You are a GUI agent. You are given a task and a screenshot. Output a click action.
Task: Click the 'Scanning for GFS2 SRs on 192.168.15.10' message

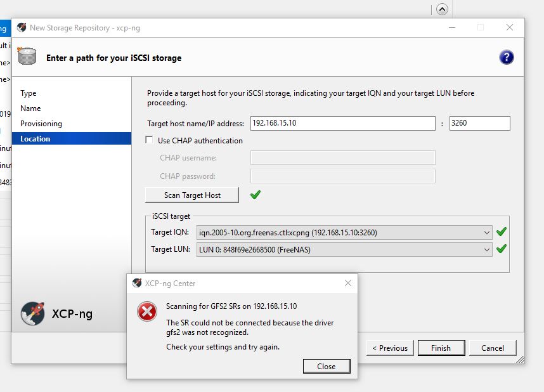point(231,306)
